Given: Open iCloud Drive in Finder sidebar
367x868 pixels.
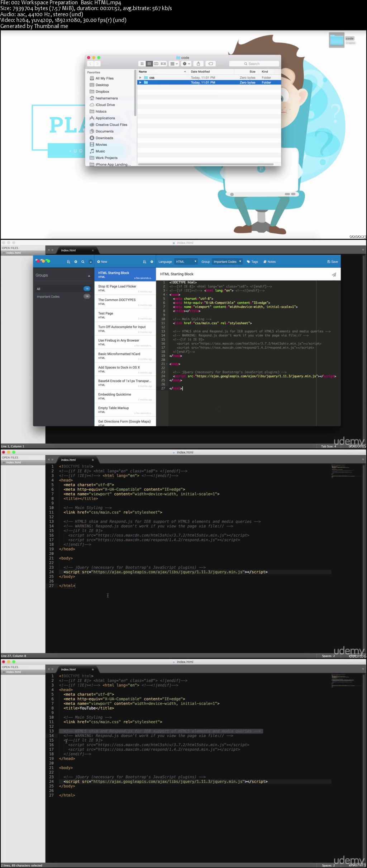Looking at the screenshot, I should (x=105, y=105).
